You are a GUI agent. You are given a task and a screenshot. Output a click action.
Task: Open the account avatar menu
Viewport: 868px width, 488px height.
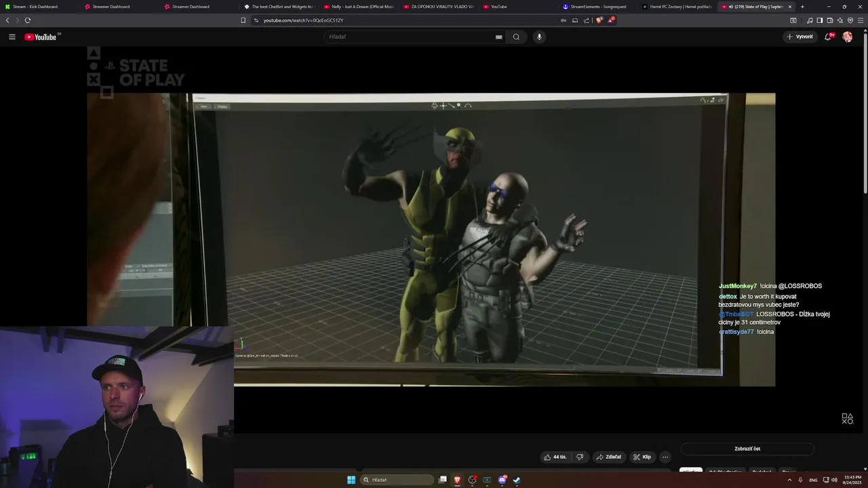point(848,37)
